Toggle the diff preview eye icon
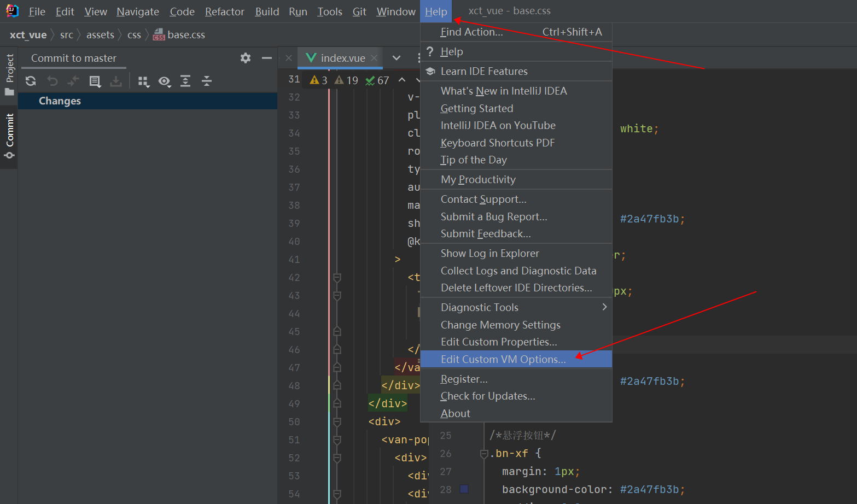Screen dimensions: 857x504 pos(165,81)
